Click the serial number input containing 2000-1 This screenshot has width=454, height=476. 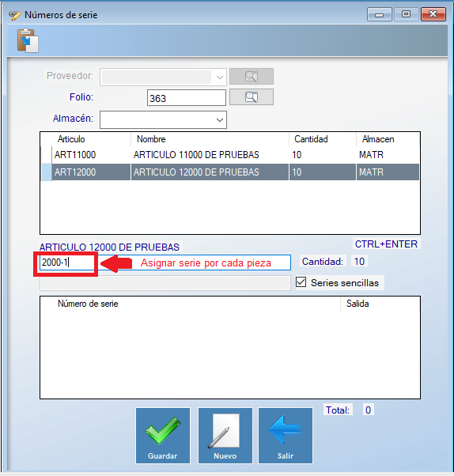coord(66,263)
